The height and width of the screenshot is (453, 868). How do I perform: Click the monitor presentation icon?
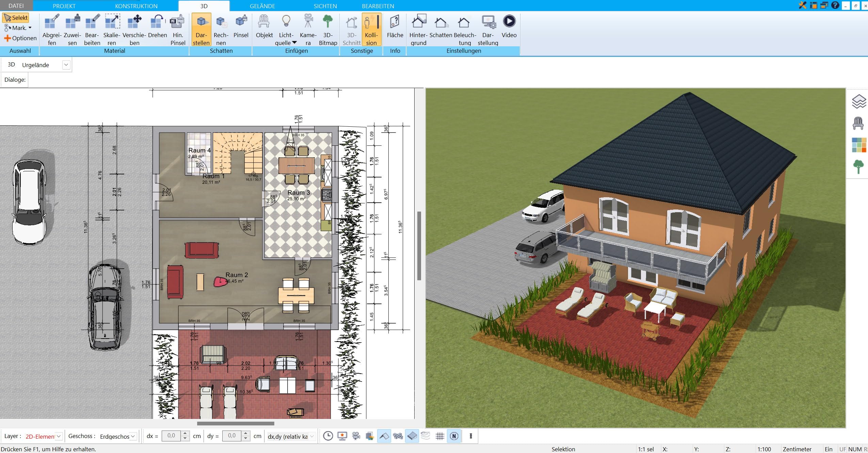pos(342,436)
